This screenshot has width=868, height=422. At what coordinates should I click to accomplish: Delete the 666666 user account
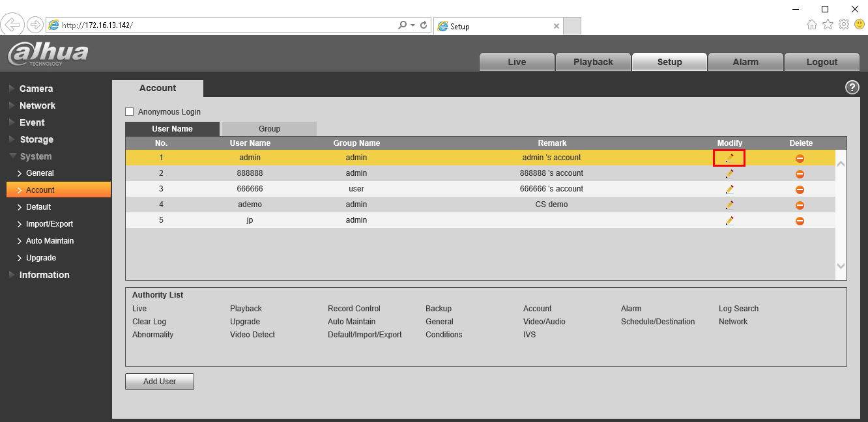pos(800,190)
